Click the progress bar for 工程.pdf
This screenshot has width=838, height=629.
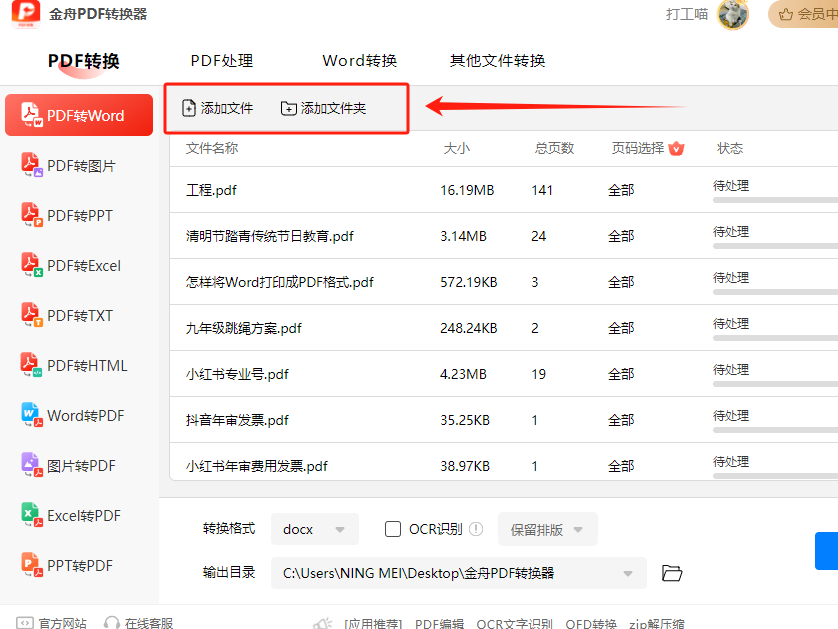(x=775, y=200)
